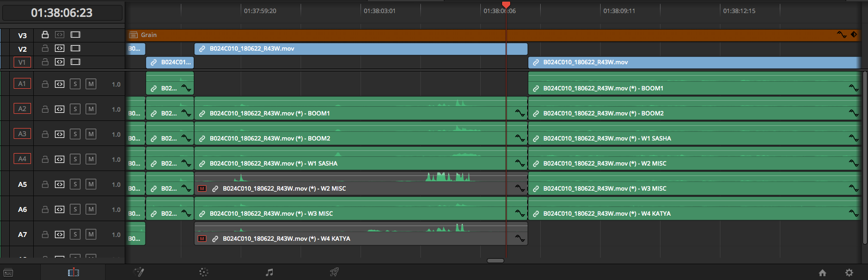Image resolution: width=868 pixels, height=280 pixels.
Task: Select the short B024C01... clip on V1
Action: 170,62
